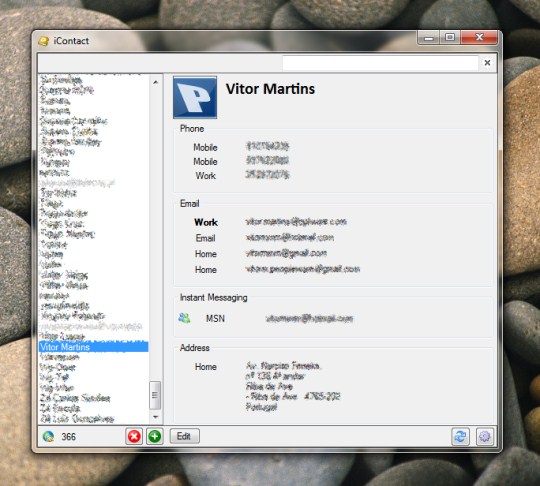
Task: Click the globe icon beside 366
Action: tap(48, 436)
